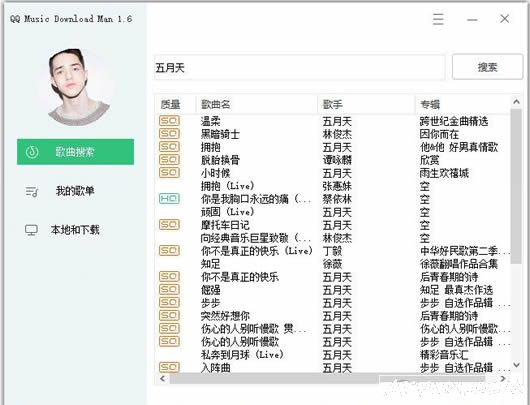Sort by the 专辑 column header
The height and width of the screenshot is (405, 530).
463,104
